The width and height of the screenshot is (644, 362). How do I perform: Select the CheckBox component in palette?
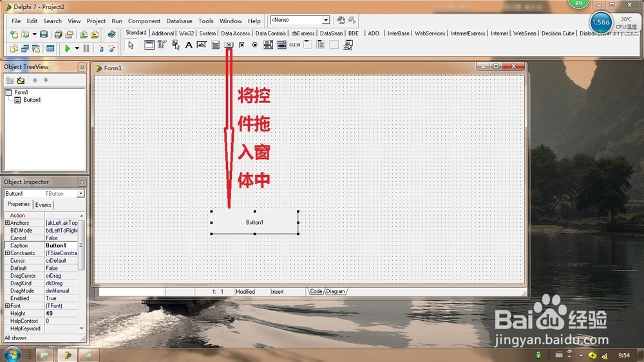[x=242, y=45]
